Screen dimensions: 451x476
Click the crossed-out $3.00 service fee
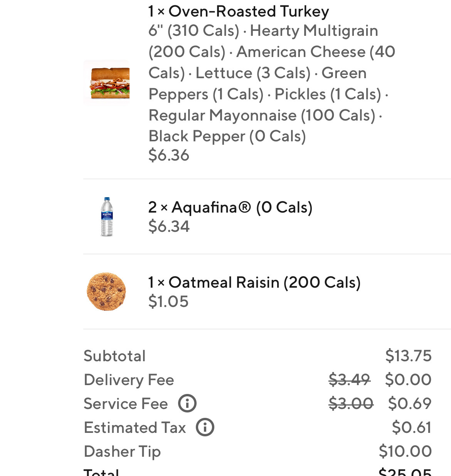point(351,404)
